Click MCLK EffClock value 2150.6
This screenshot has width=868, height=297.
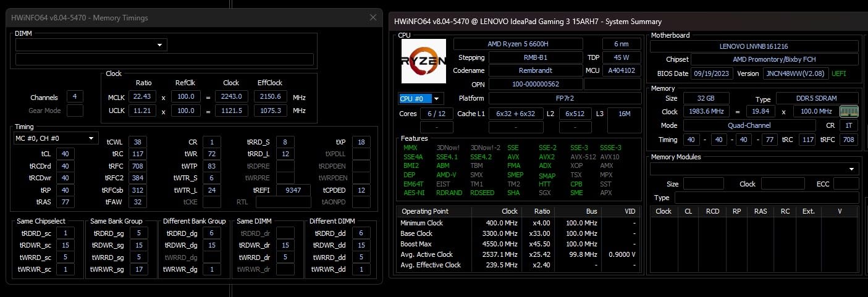click(270, 97)
